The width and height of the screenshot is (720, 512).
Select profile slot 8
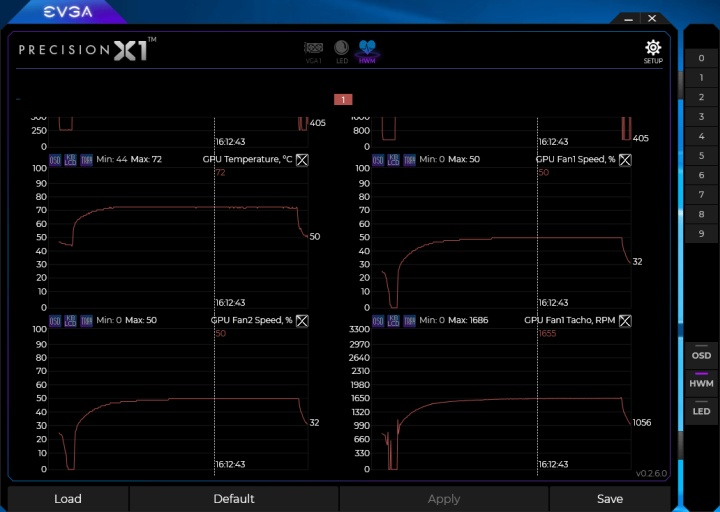(701, 214)
